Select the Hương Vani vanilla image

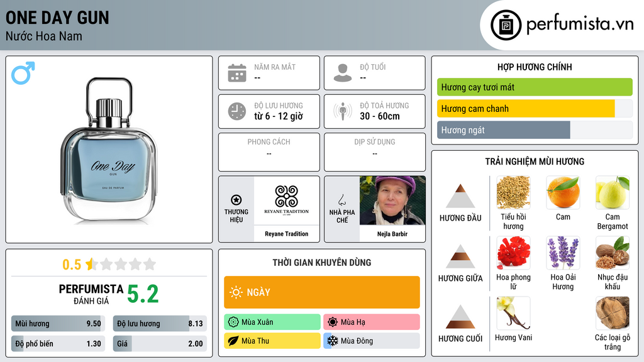click(x=513, y=313)
